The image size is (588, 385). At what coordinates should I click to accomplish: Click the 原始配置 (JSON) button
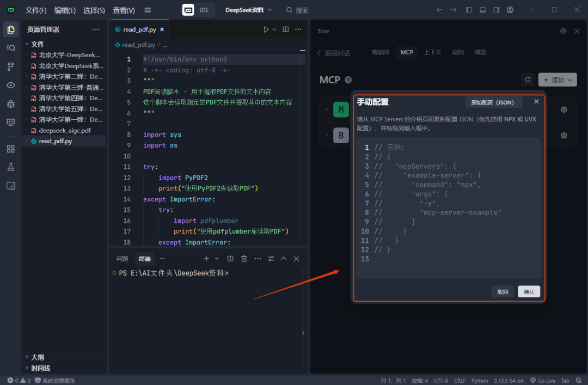(494, 102)
